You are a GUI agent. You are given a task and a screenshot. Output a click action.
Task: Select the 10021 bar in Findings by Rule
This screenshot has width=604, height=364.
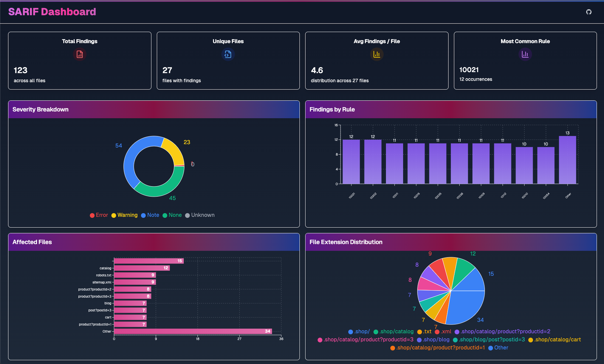click(x=351, y=162)
